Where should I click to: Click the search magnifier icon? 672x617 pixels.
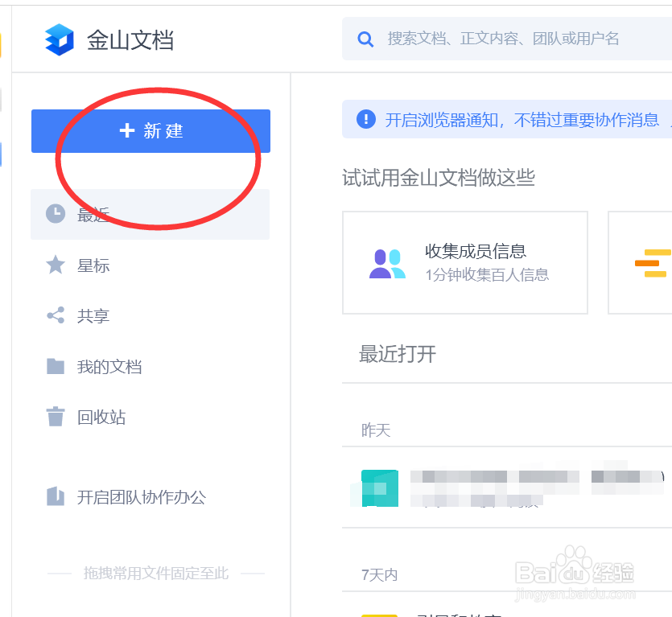point(365,39)
